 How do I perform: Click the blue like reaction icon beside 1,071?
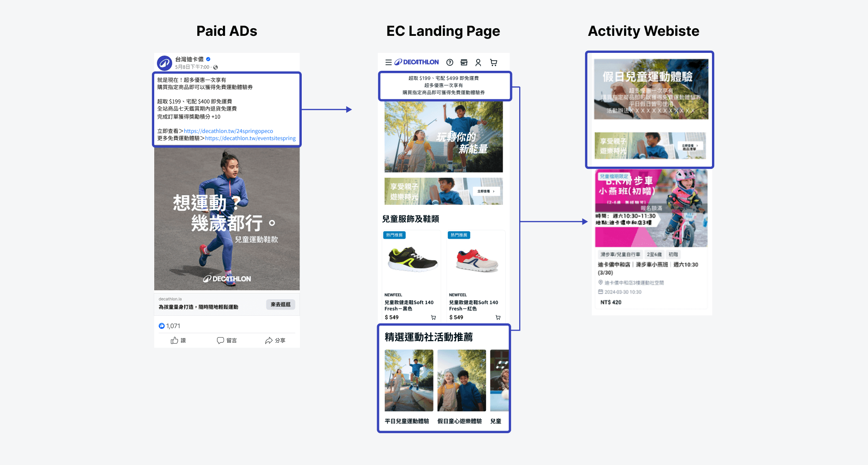(x=161, y=326)
